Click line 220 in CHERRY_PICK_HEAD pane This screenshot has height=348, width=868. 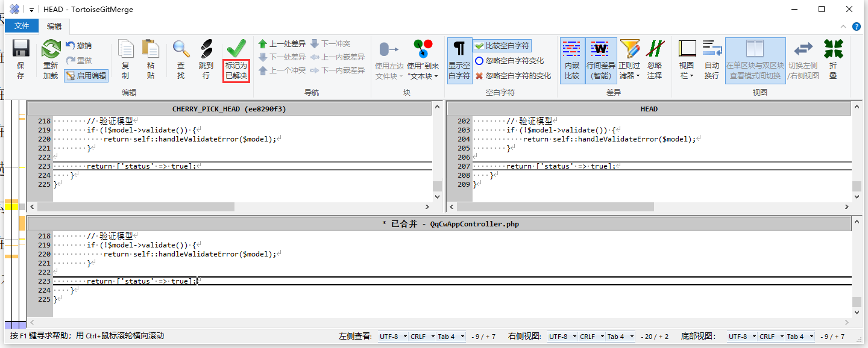click(242, 139)
